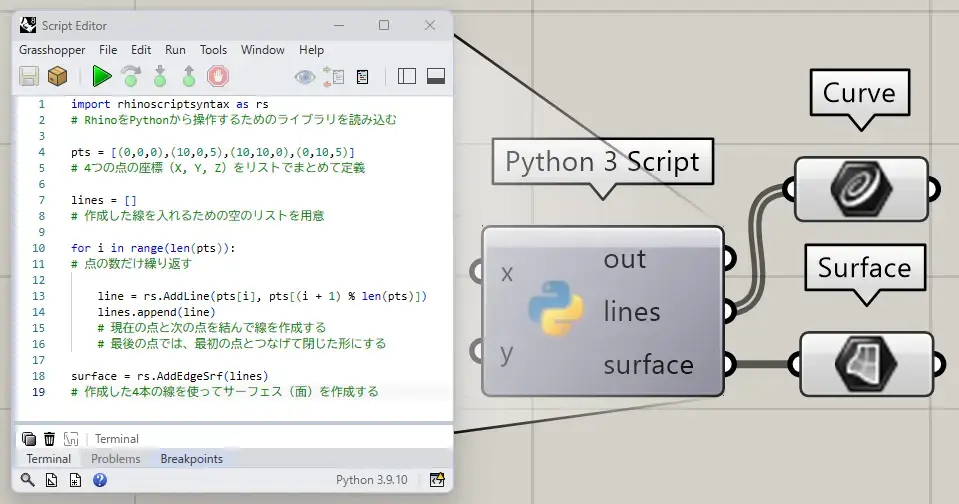Click the swap-arrows document icon
This screenshot has width=959, height=504.
coord(333,76)
